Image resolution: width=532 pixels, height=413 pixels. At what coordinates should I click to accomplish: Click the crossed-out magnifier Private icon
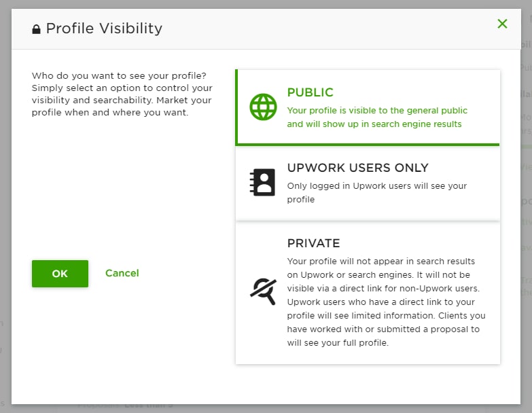tap(264, 291)
